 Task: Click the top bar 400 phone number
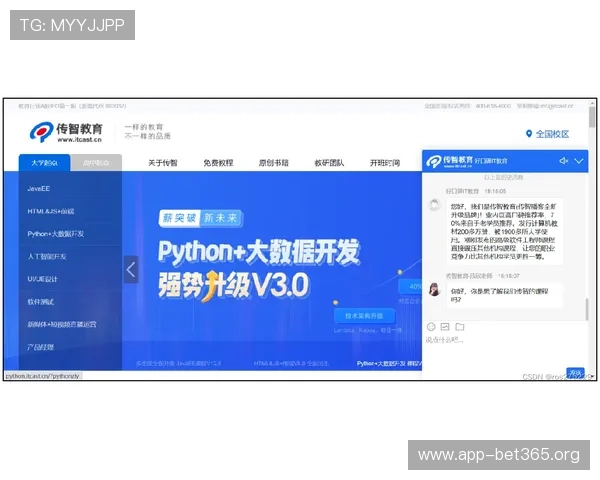pos(493,106)
